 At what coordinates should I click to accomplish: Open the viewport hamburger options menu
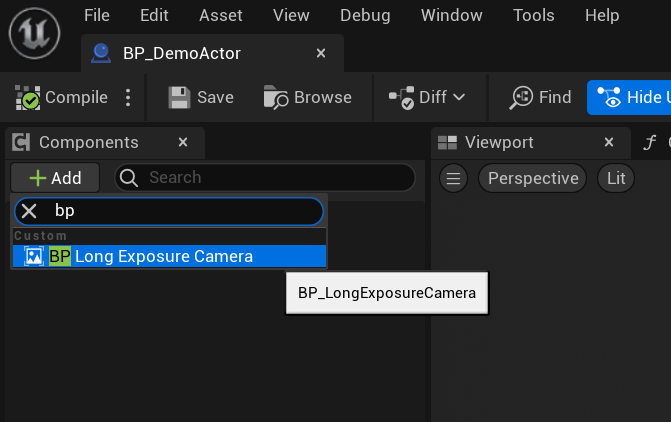[x=454, y=178]
